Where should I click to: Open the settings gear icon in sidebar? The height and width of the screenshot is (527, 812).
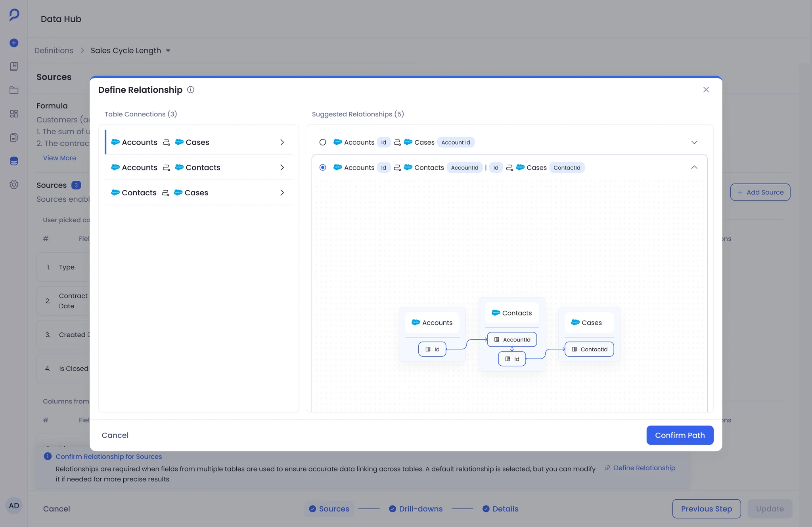14,185
